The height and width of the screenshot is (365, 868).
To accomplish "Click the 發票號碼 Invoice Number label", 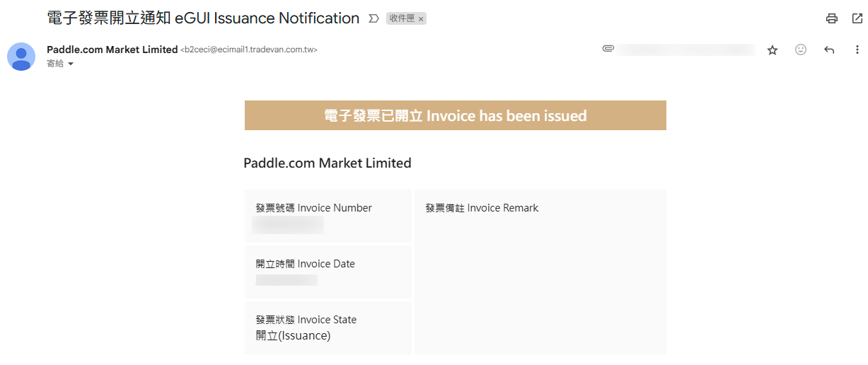I will 313,208.
